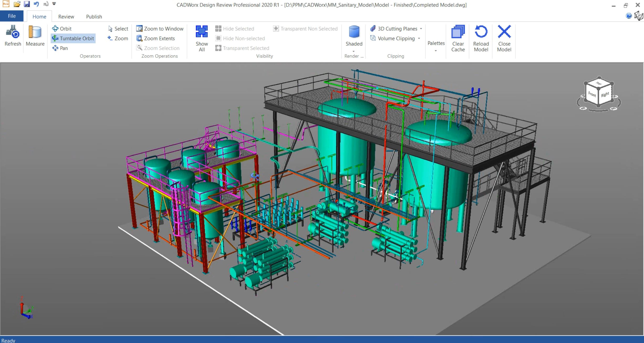Screen dimensions: 644x343
Task: Open Volume Clipping dropdown arrow
Action: click(x=419, y=39)
